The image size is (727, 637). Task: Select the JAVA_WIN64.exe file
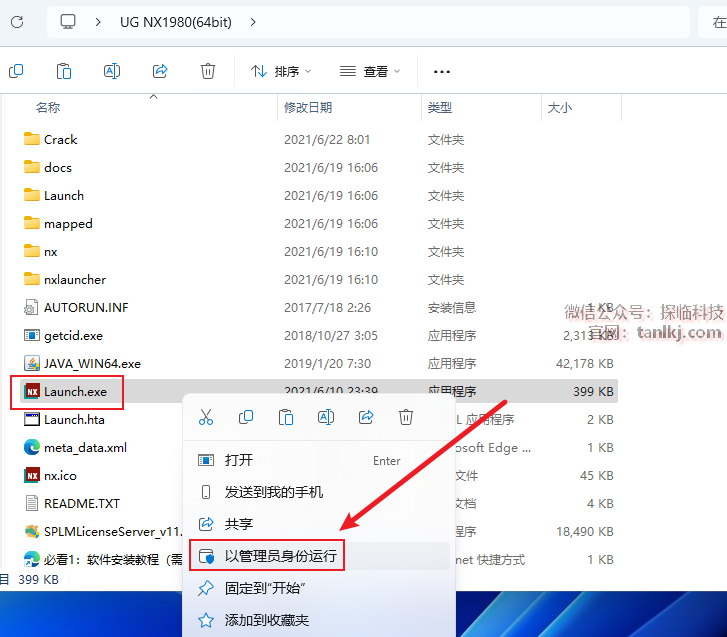(x=92, y=363)
